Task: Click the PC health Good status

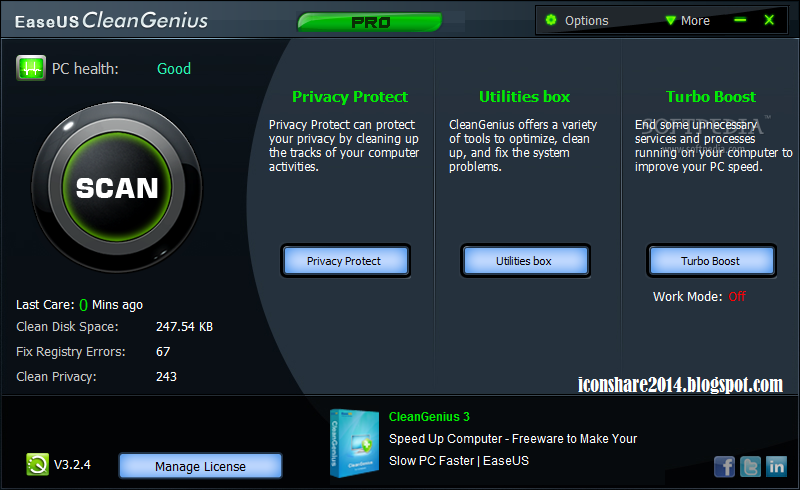Action: coord(174,68)
